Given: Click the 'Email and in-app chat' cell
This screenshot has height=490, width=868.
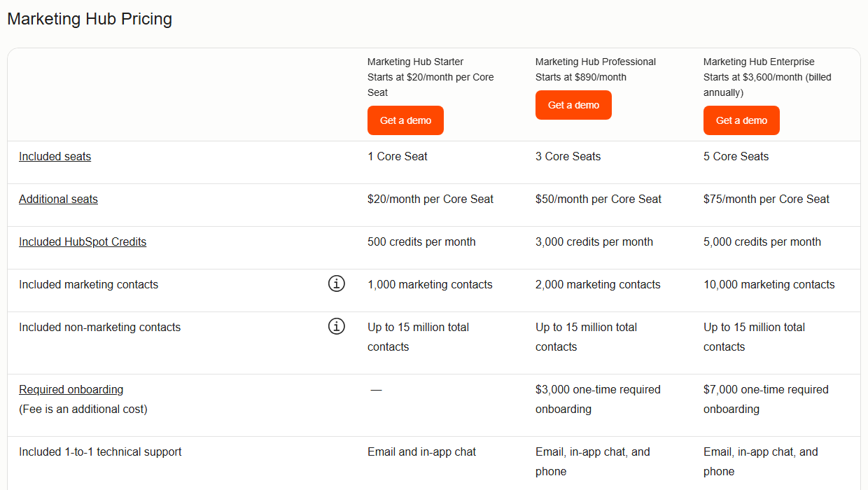Looking at the screenshot, I should [x=421, y=452].
